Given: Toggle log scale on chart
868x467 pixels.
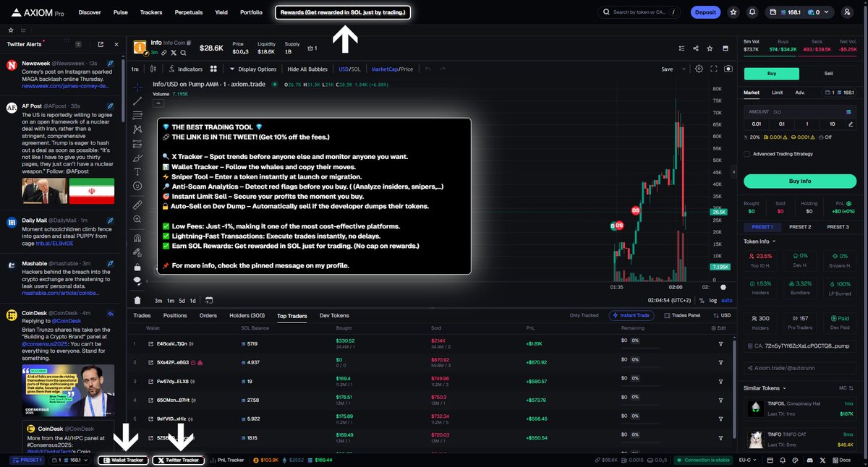Looking at the screenshot, I should [715, 300].
